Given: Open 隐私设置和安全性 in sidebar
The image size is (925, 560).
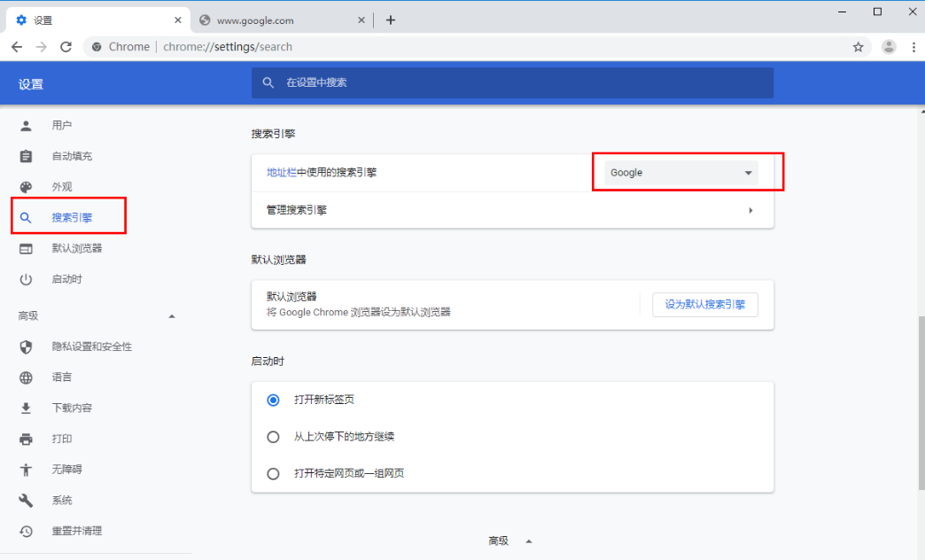Looking at the screenshot, I should (91, 346).
